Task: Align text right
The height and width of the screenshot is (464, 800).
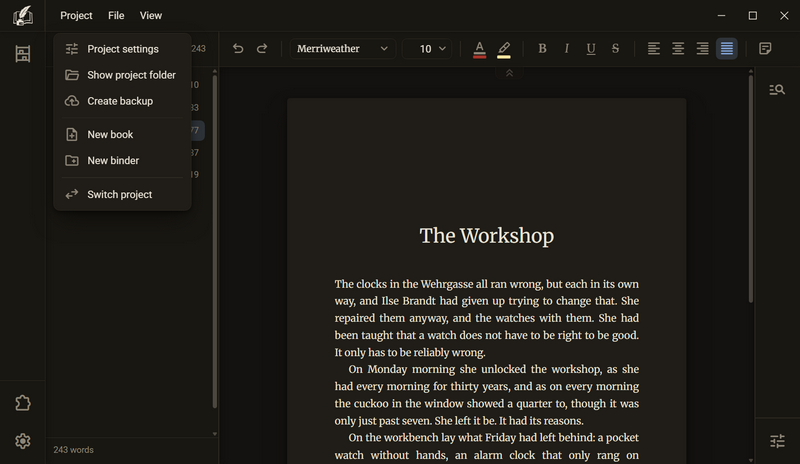Action: coord(703,48)
